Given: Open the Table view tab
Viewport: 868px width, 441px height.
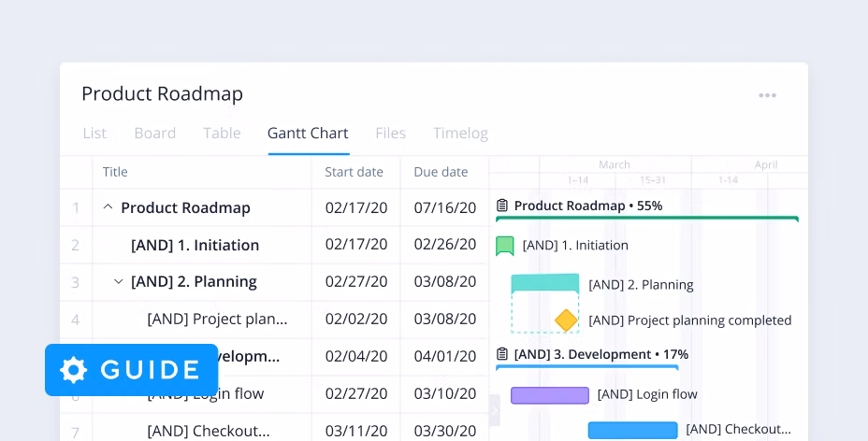Looking at the screenshot, I should click(222, 133).
